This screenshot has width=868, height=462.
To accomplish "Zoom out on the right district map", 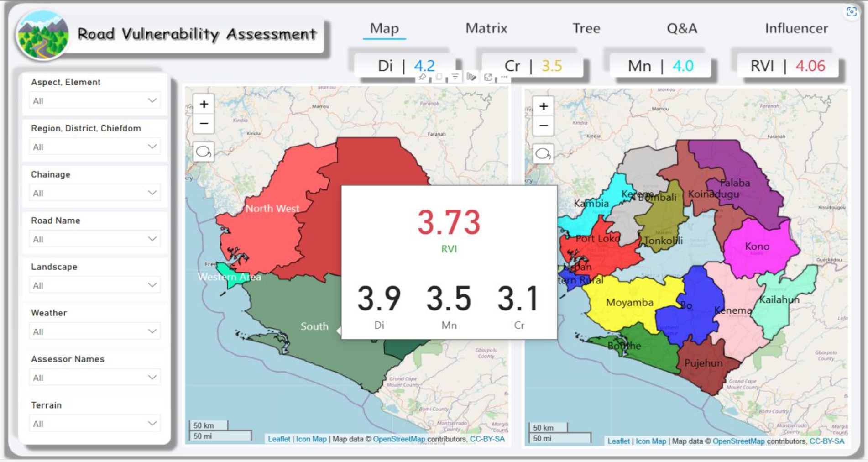I will [x=543, y=126].
